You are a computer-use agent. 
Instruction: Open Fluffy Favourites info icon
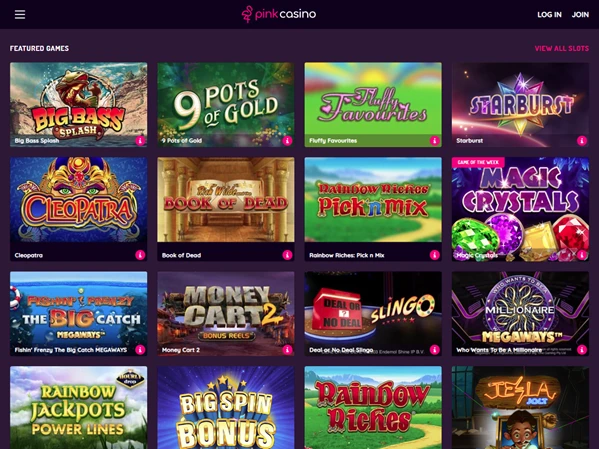click(435, 140)
